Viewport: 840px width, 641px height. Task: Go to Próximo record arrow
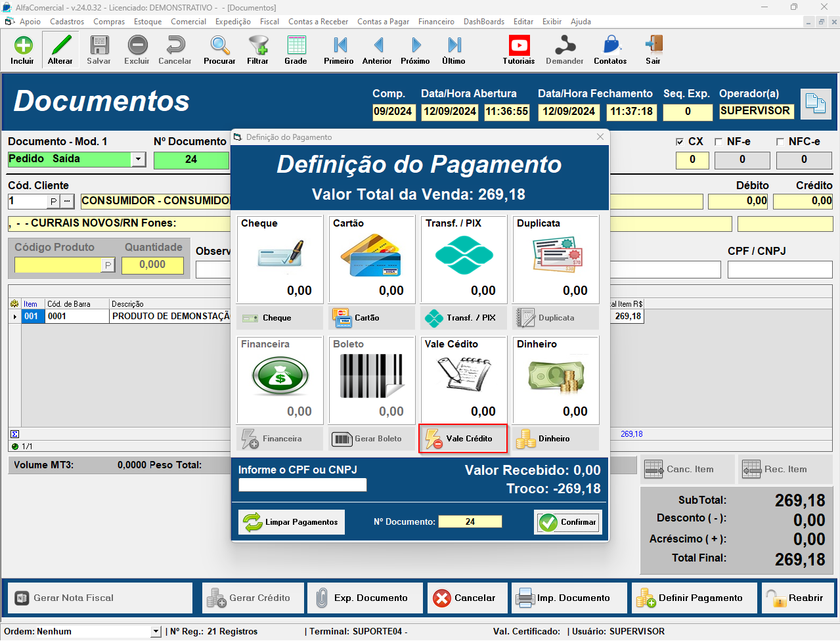point(416,46)
